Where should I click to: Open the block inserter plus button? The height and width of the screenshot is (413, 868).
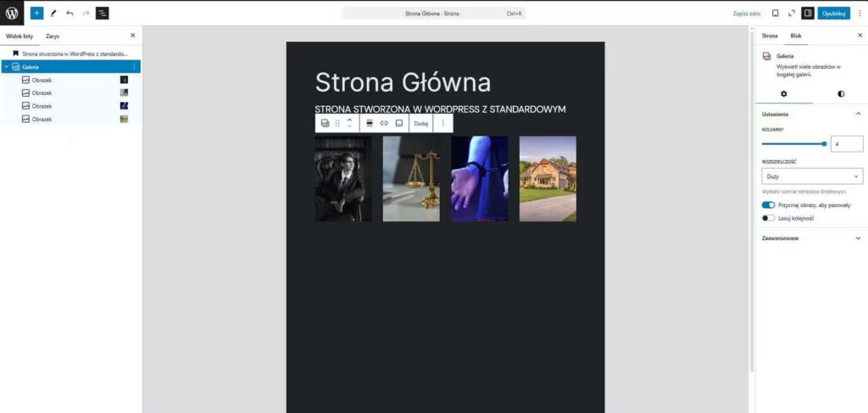pos(36,14)
